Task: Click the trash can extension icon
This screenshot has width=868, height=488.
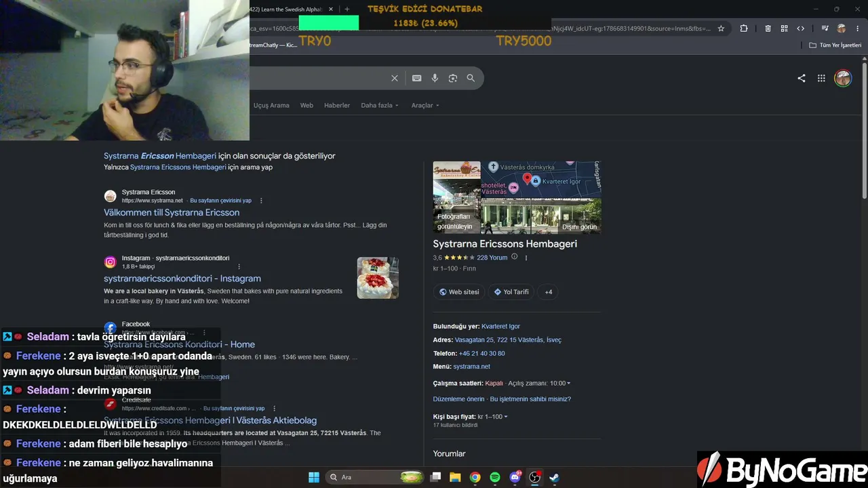Action: tap(768, 28)
